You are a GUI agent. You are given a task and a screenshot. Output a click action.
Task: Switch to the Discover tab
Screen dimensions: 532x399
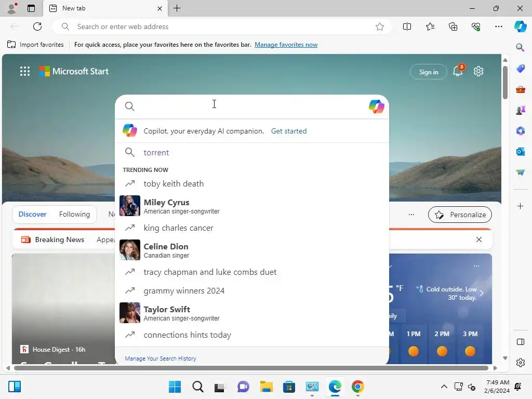coord(32,214)
